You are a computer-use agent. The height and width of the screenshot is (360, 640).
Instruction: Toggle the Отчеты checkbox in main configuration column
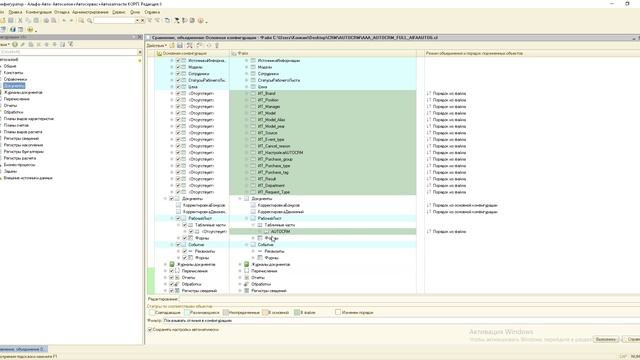coord(171,278)
